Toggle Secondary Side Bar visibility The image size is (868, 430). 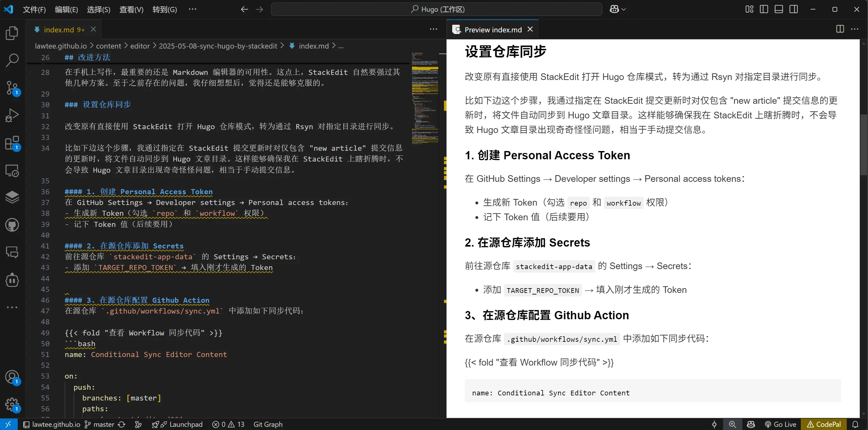pos(793,10)
